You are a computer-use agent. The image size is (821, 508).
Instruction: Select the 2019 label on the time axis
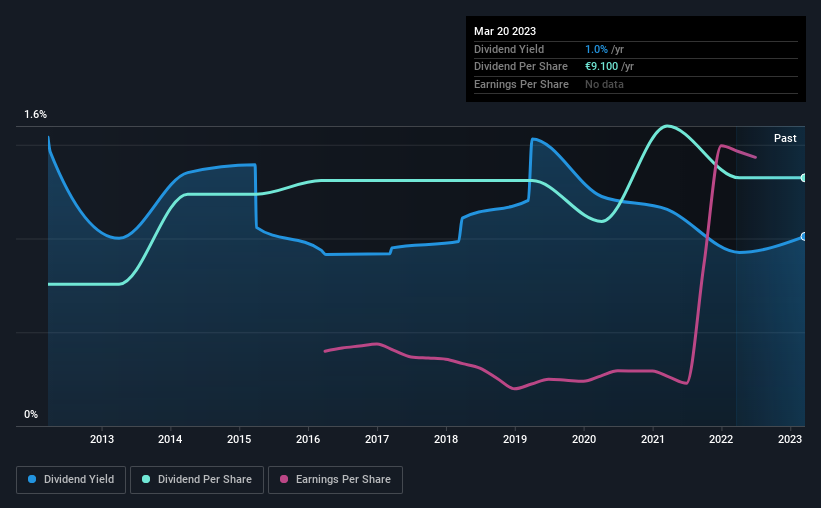pos(515,439)
